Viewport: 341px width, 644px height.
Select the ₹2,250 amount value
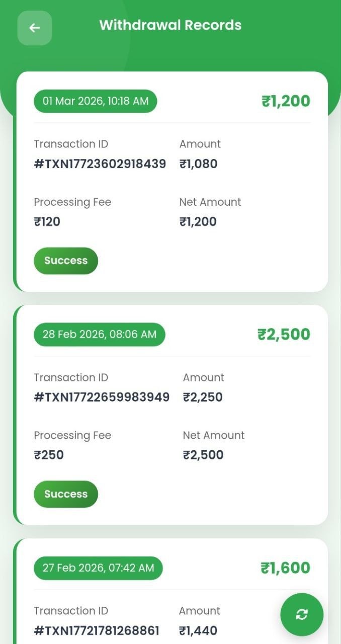pyautogui.click(x=203, y=397)
